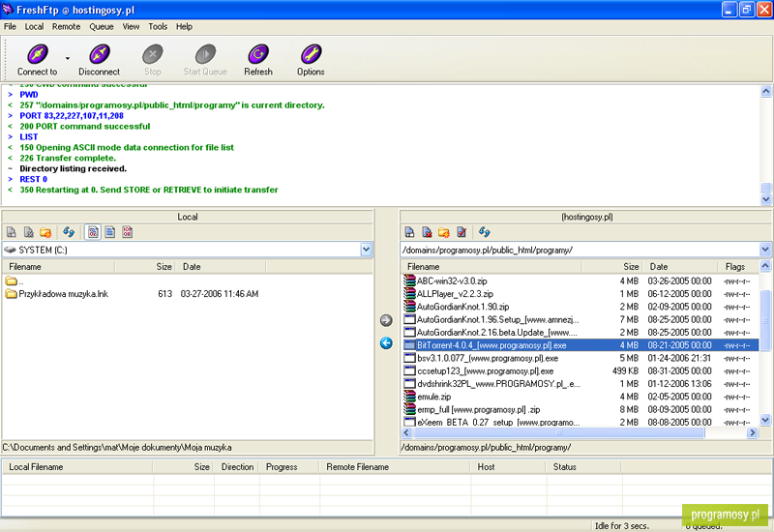The image size is (774, 532).
Task: Click the blue left arrow download button
Action: 386,343
